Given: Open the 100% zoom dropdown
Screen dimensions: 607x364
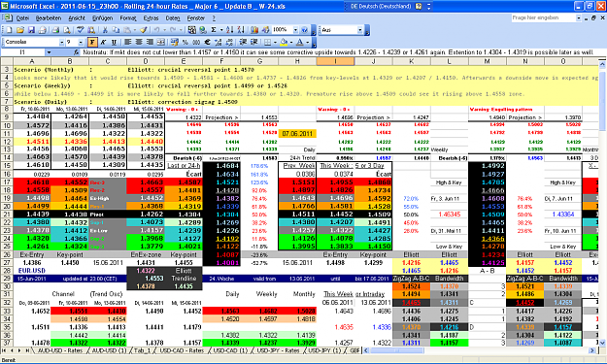Looking at the screenshot, I should coord(296,30).
